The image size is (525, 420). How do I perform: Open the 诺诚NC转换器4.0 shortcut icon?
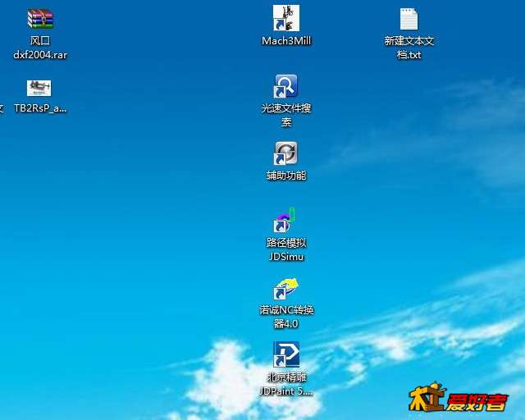tap(285, 289)
